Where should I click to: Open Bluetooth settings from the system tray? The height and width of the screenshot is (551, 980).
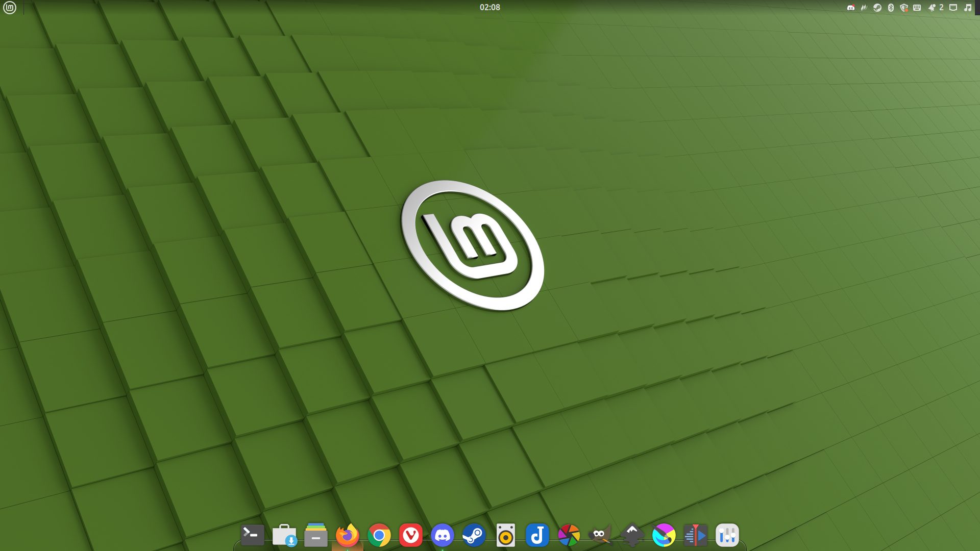[x=890, y=8]
